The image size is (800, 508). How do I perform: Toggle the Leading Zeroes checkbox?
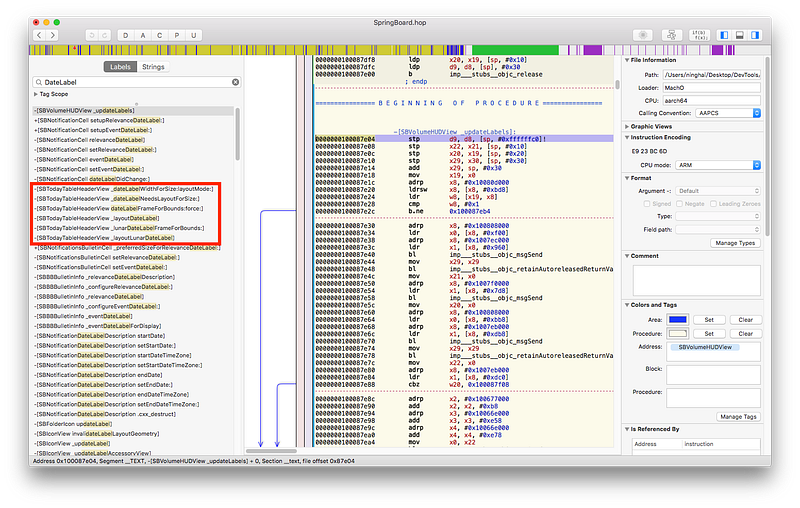(x=713, y=204)
